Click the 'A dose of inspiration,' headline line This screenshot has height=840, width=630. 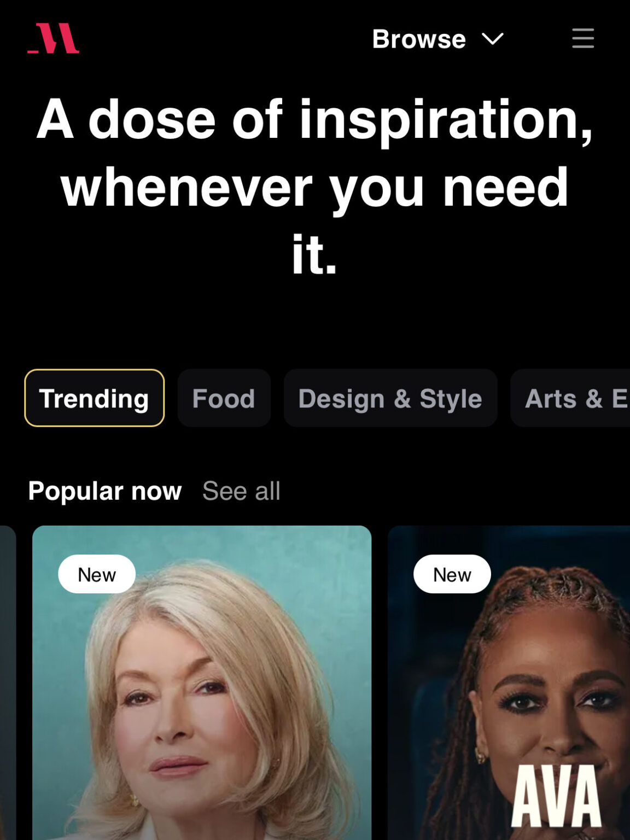[315, 119]
